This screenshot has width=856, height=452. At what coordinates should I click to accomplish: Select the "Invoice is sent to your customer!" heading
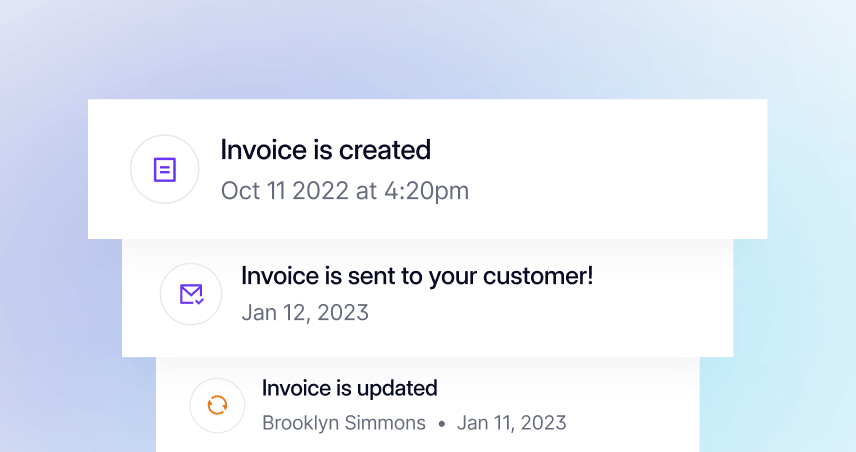(417, 276)
